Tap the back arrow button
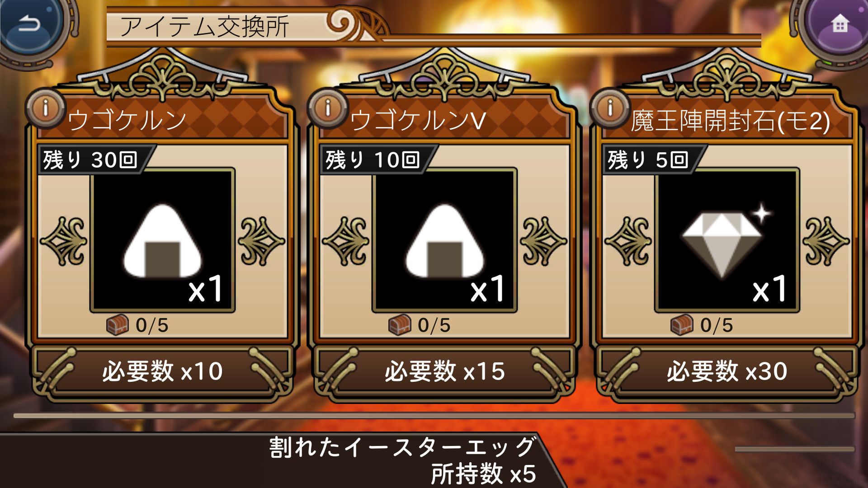The width and height of the screenshot is (868, 488). point(31,25)
